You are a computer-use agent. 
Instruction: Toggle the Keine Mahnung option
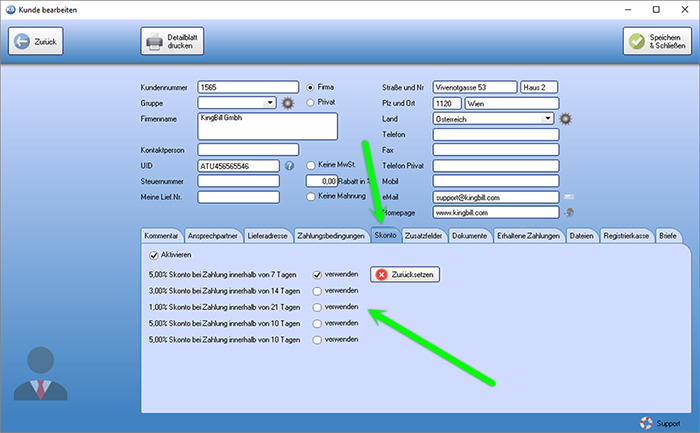point(311,197)
